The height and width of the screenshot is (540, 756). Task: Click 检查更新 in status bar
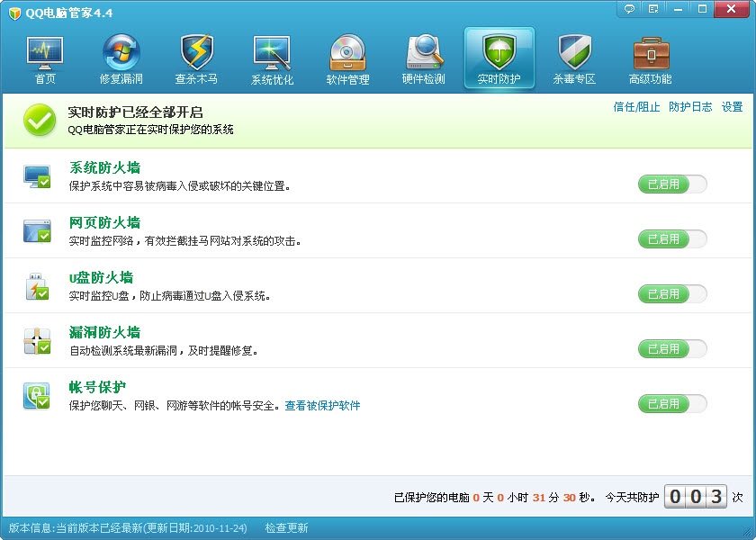click(286, 528)
